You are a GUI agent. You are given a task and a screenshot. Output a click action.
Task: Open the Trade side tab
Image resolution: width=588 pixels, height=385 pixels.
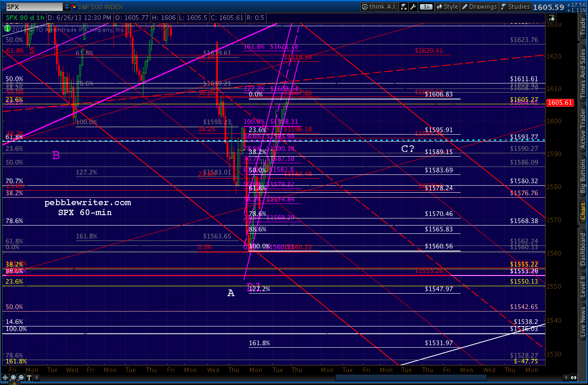click(x=583, y=27)
